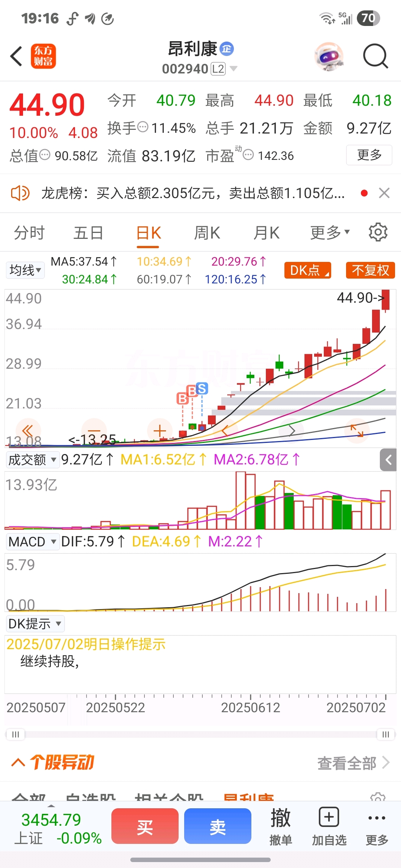Tap the 撤单 cancel order icon

click(x=281, y=826)
